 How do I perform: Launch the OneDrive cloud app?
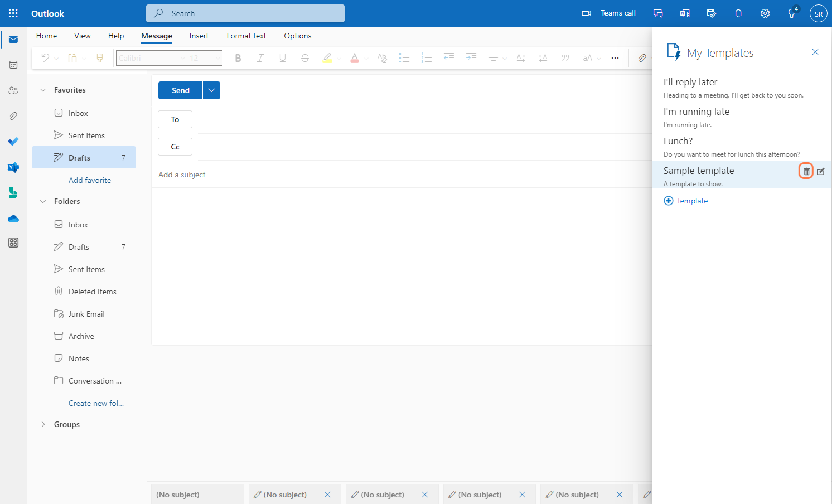13,219
